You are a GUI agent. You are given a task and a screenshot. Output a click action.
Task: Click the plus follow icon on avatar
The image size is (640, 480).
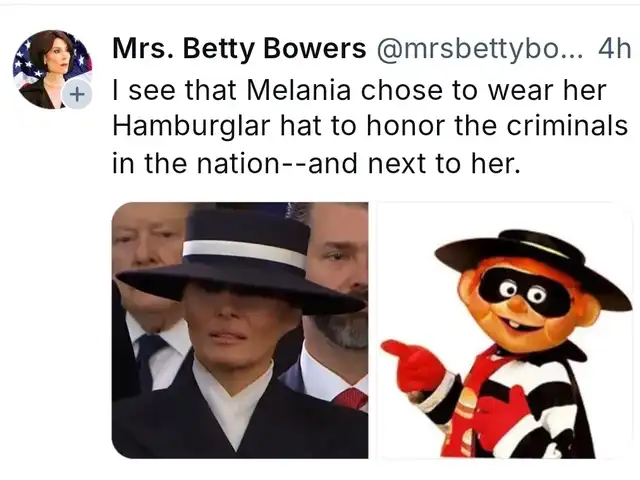tap(76, 95)
